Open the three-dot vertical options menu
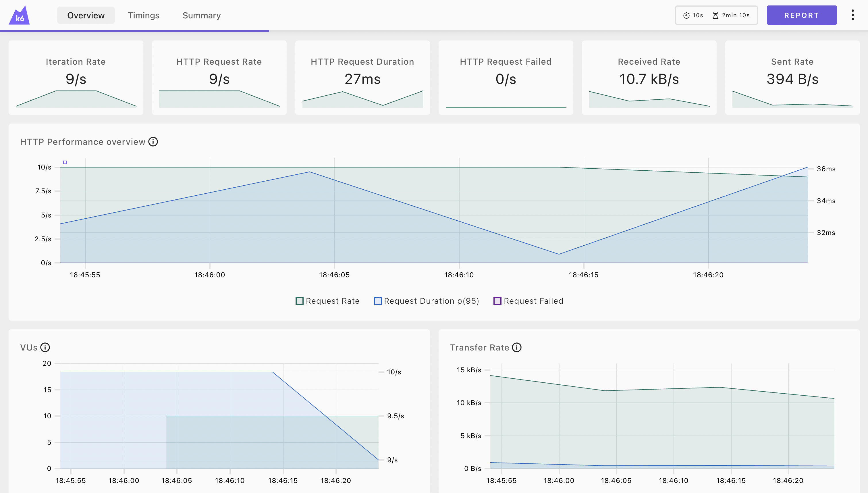 pos(852,15)
